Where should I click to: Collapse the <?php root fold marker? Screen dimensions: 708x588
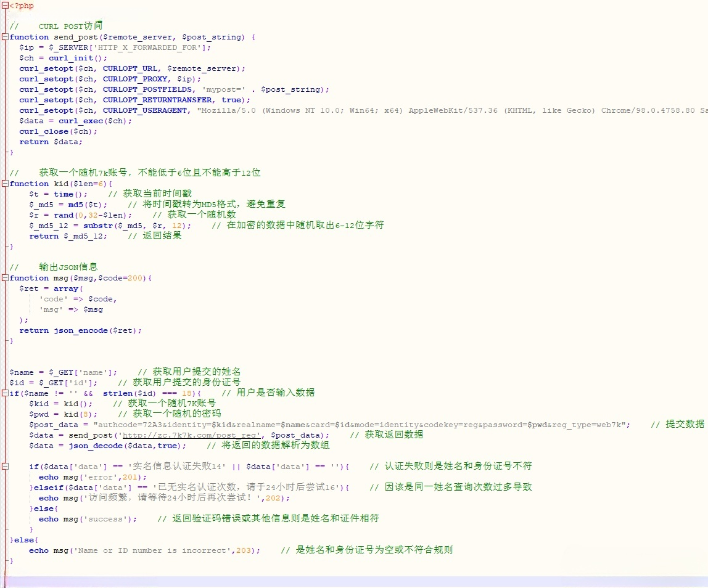tap(4, 6)
